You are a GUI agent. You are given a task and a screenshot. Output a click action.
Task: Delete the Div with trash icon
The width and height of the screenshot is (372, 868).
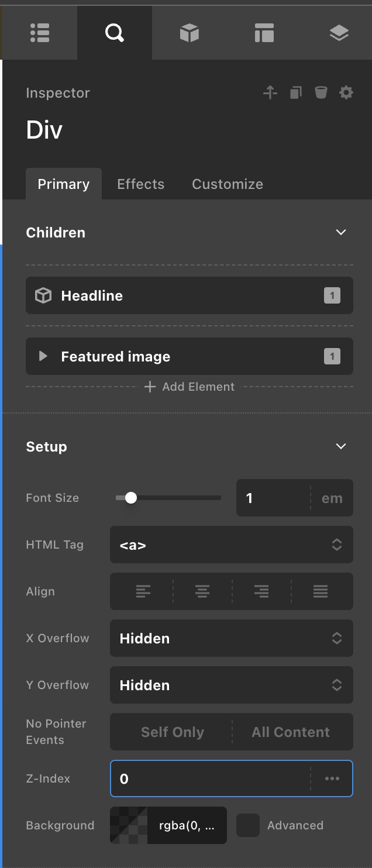click(x=321, y=92)
